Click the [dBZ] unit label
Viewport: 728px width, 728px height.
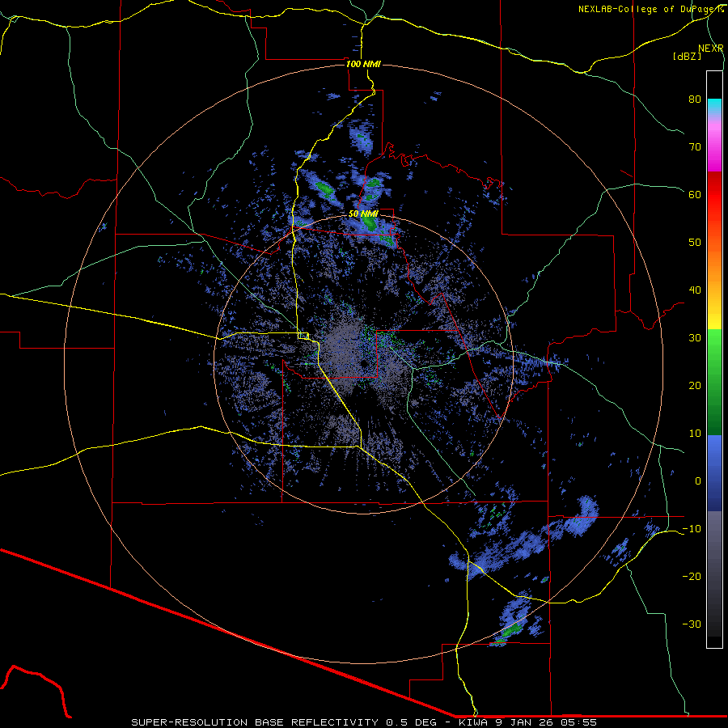(687, 56)
